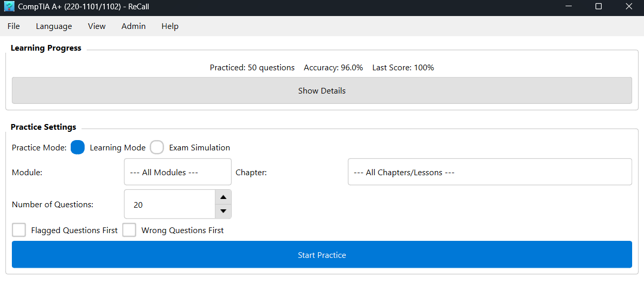Click the ReCall app icon in title bar

point(9,7)
